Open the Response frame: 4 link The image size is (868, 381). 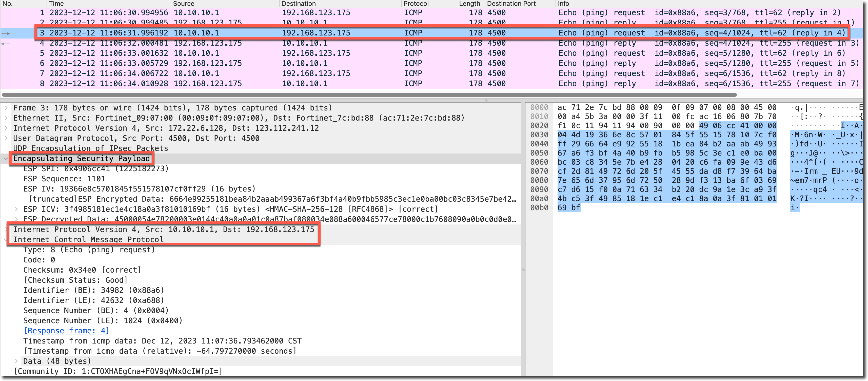point(66,331)
